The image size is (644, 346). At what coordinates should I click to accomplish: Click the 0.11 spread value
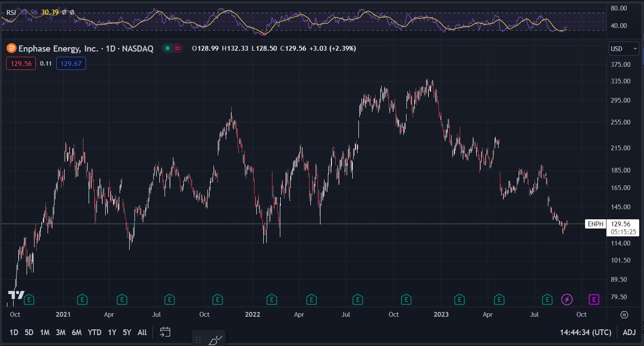pos(46,64)
